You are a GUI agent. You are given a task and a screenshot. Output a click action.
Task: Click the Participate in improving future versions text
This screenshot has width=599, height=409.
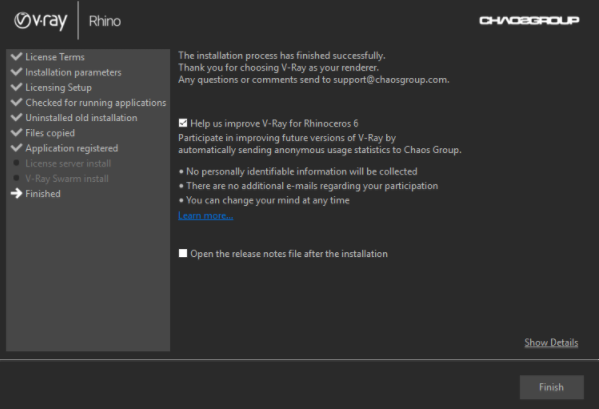click(x=320, y=144)
